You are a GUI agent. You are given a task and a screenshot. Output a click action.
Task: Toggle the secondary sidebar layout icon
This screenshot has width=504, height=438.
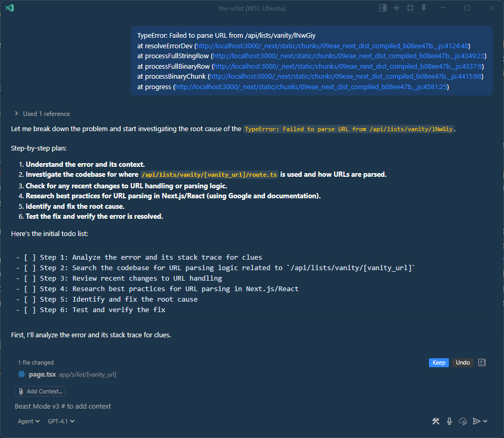click(x=383, y=8)
